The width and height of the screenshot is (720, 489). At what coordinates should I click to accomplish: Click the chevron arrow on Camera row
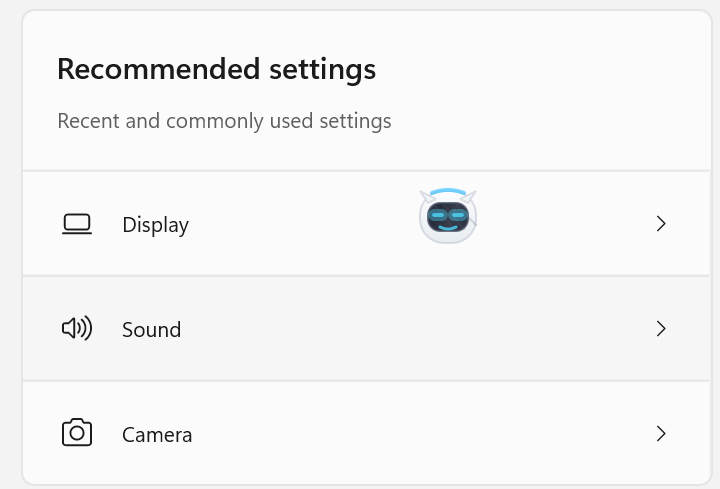660,433
